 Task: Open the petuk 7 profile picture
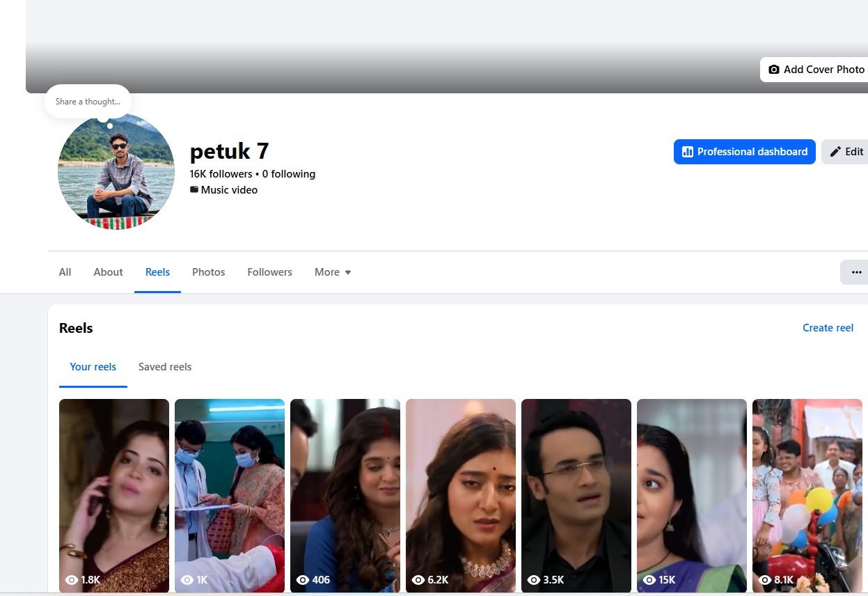[116, 171]
